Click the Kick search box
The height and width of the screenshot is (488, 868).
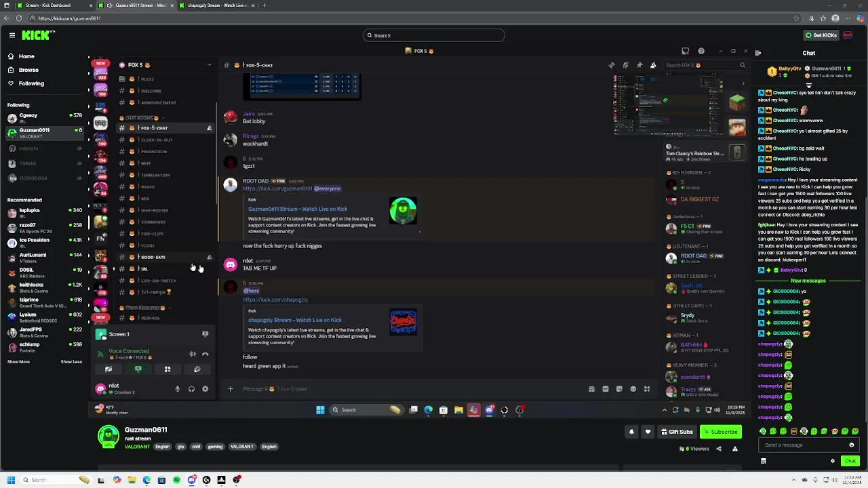(434, 35)
